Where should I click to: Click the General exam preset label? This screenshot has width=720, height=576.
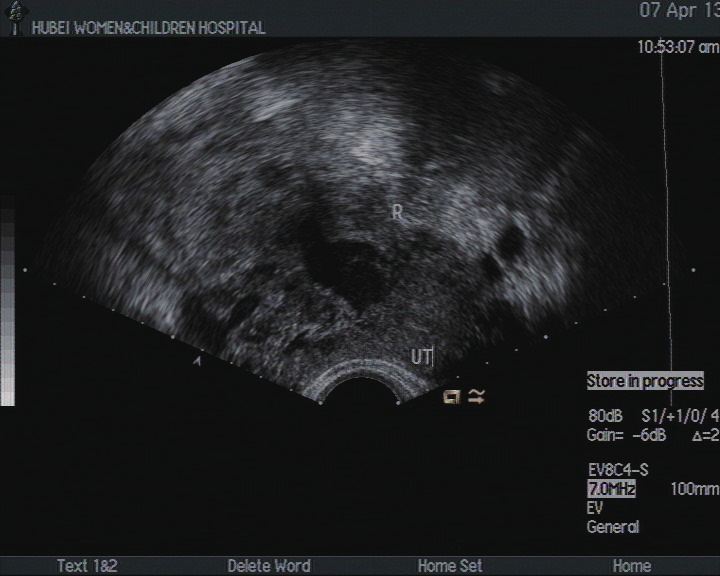(x=612, y=527)
